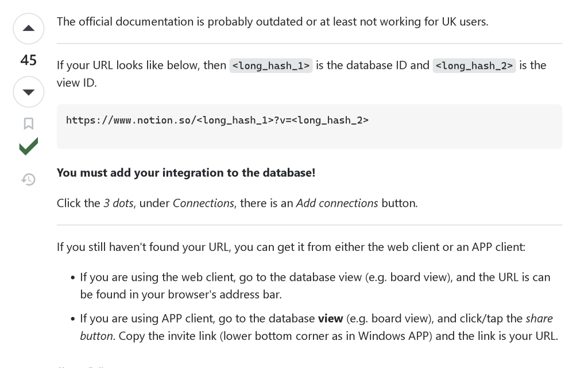
Task: Click the italic 'Connections' word
Action: click(x=203, y=203)
